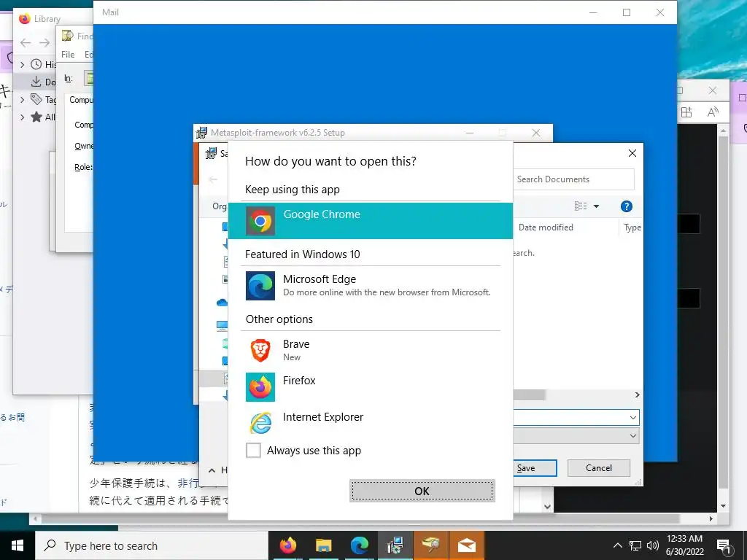Expand History in Firefox Library

(x=22, y=64)
